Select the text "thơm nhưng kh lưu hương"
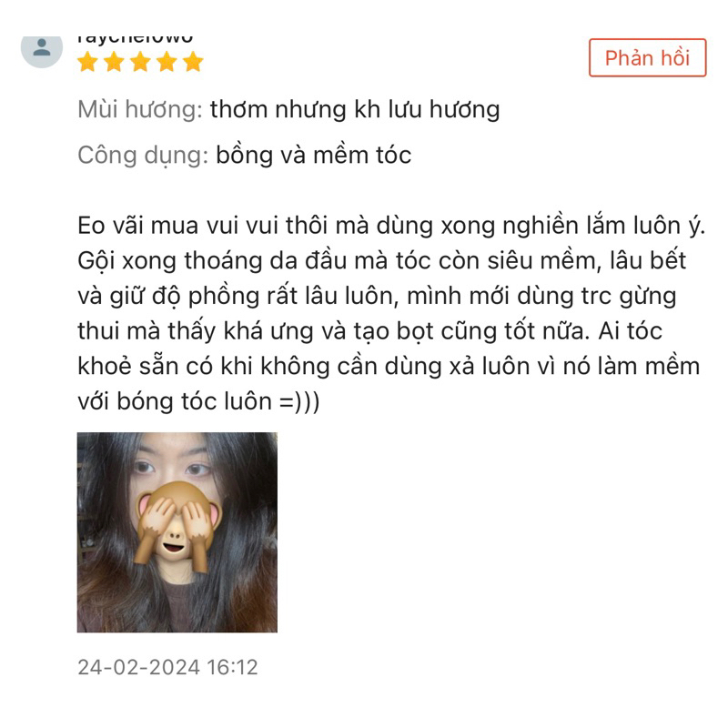 coord(355,110)
